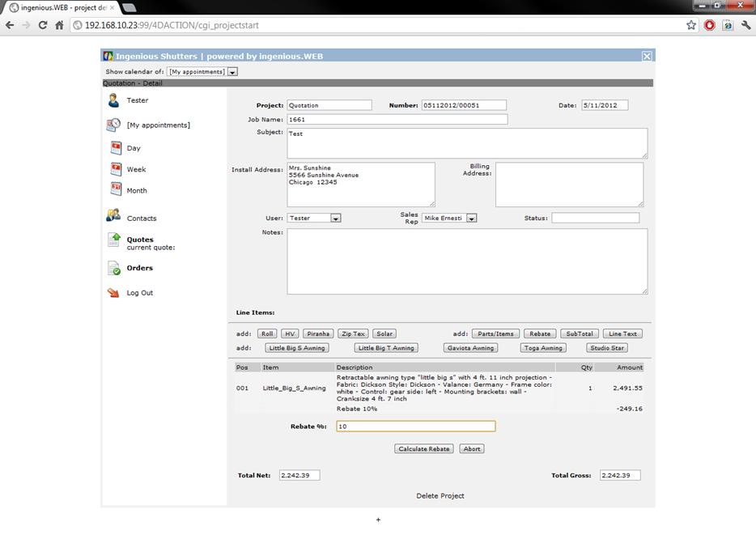Open the Sales Rep dropdown
The height and width of the screenshot is (539, 756).
[472, 218]
